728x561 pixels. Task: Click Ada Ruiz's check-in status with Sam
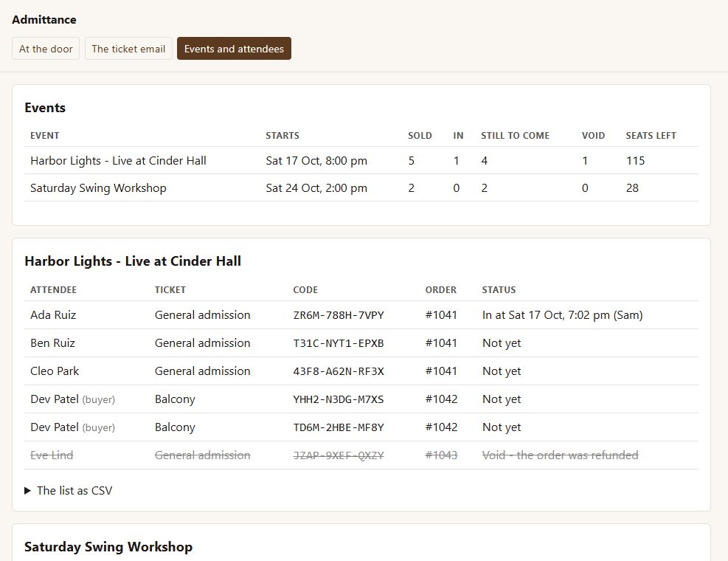[x=562, y=315]
